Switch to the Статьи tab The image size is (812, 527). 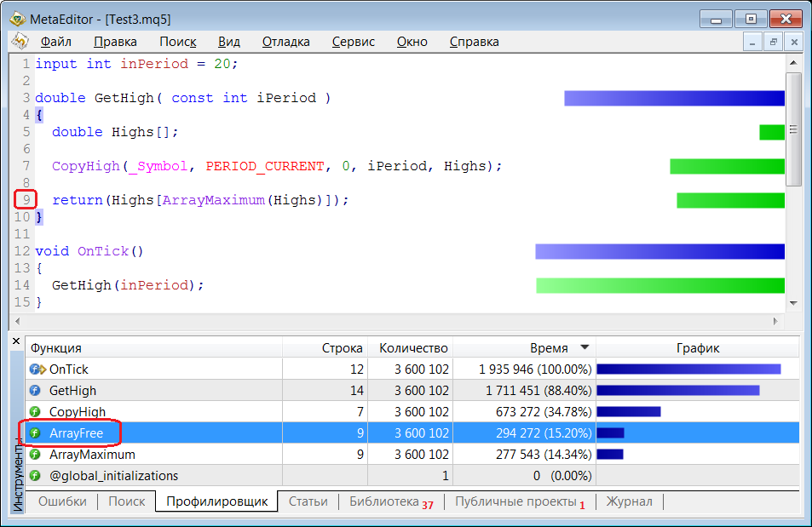click(x=308, y=501)
